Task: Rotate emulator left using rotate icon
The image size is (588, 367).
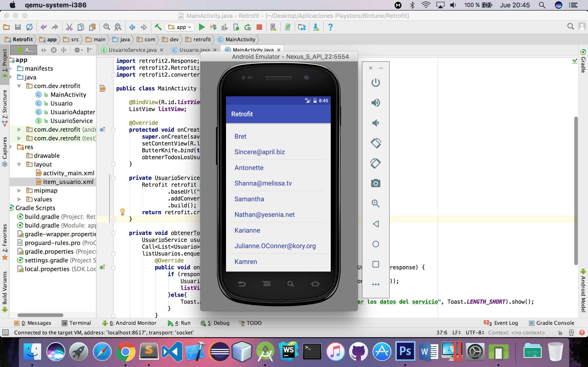Action: click(375, 143)
